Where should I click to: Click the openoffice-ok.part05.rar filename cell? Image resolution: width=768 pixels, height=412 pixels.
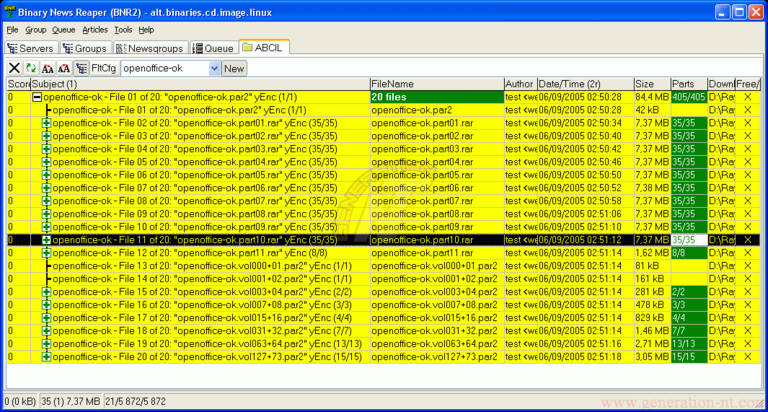click(437, 175)
